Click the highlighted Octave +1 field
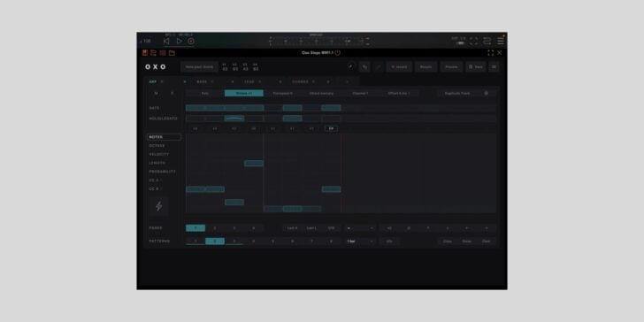The height and width of the screenshot is (322, 644). tap(244, 93)
